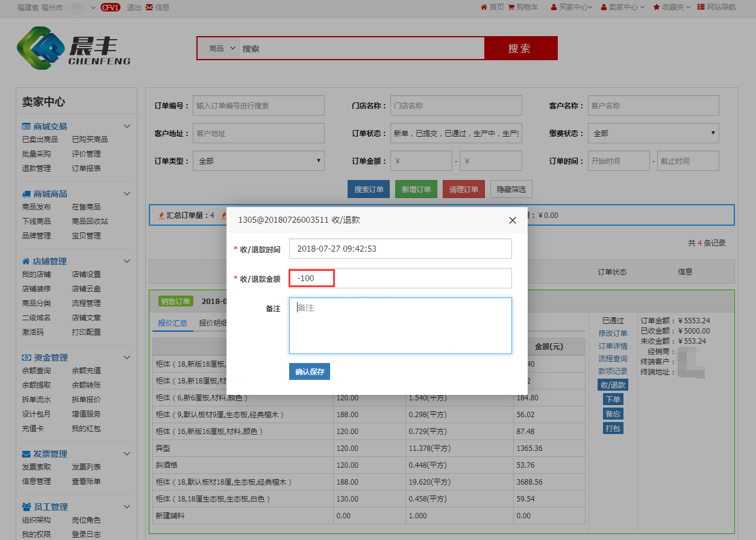The width and height of the screenshot is (756, 540).
Task: Open the 订单类型 dropdown
Action: tap(258, 161)
